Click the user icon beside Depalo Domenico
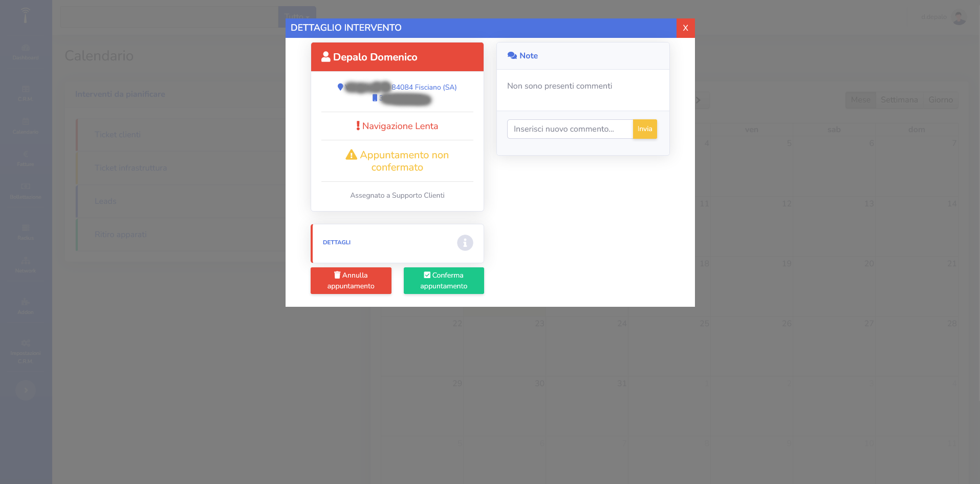This screenshot has height=484, width=980. click(325, 57)
